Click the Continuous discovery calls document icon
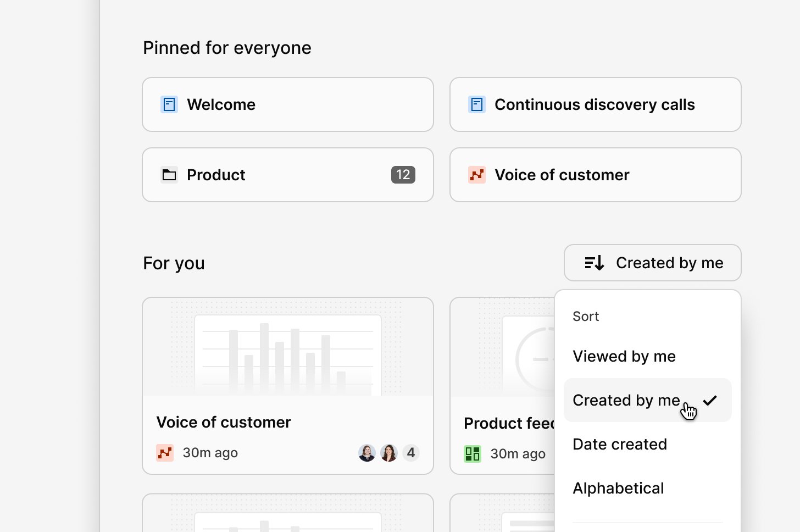 pyautogui.click(x=477, y=104)
